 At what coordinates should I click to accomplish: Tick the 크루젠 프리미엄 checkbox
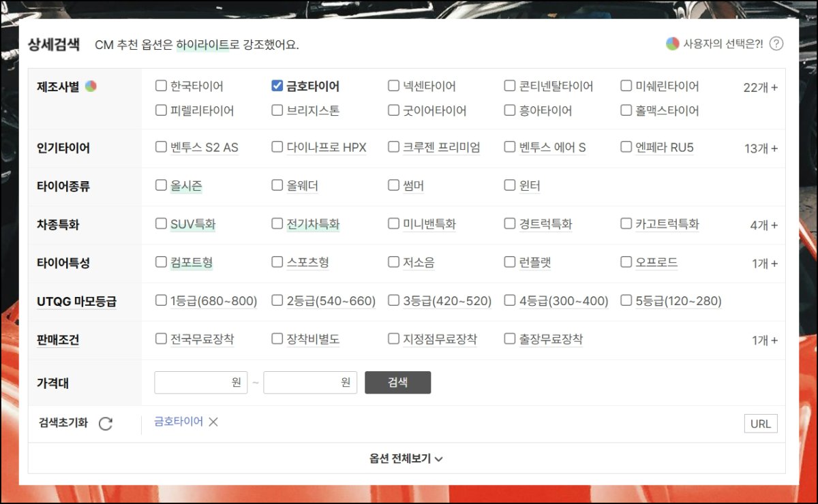[x=393, y=146]
